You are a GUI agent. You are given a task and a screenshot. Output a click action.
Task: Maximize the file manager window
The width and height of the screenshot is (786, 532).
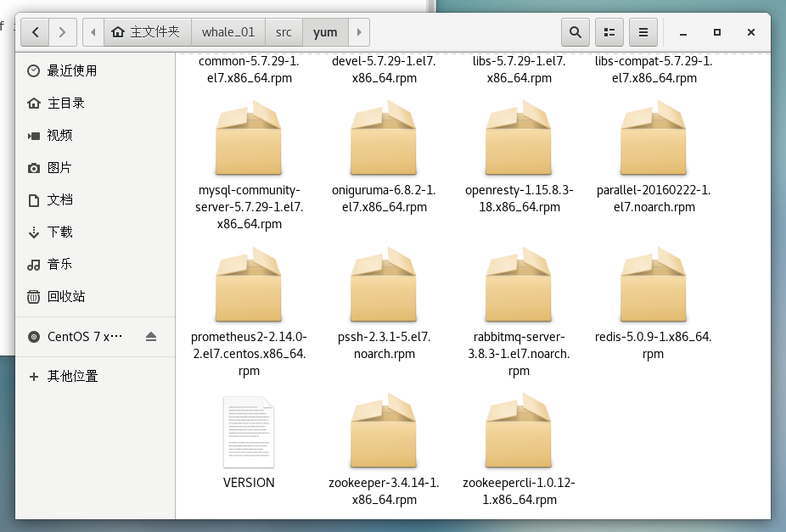pos(717,32)
